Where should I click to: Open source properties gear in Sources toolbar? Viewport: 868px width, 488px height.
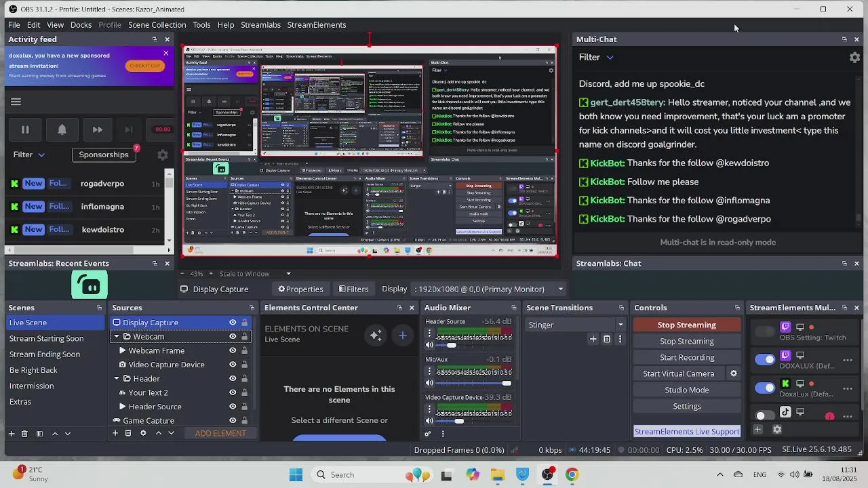(x=143, y=434)
